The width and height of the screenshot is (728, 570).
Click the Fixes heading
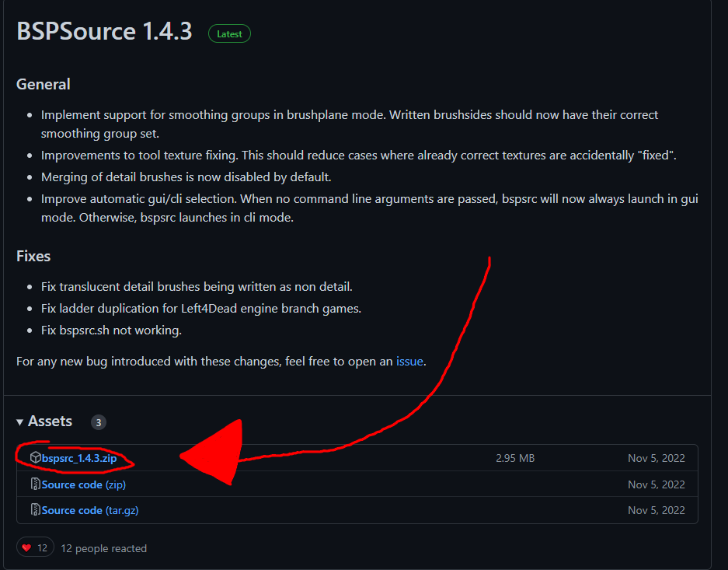coord(33,256)
